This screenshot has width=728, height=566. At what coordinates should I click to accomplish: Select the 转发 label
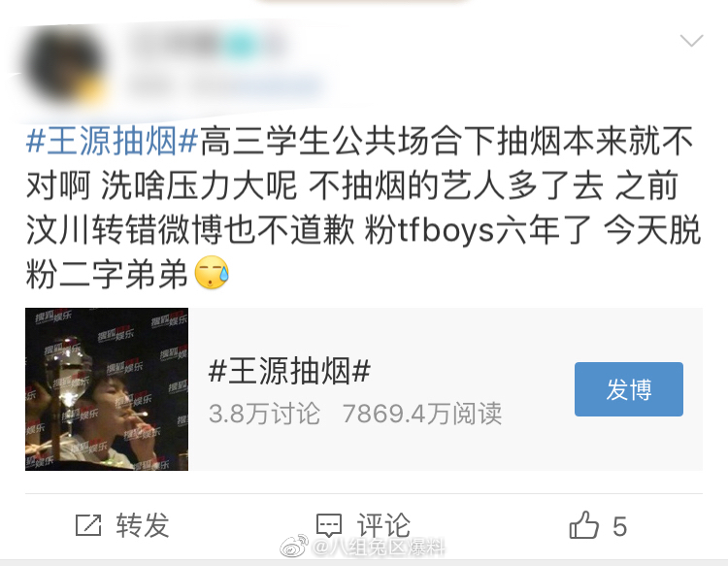coord(143,525)
